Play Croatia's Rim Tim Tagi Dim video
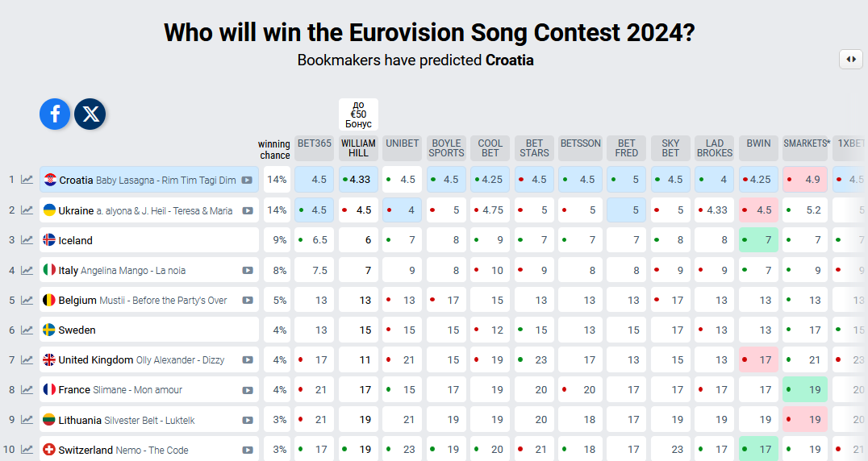Image resolution: width=868 pixels, height=461 pixels. tap(247, 181)
